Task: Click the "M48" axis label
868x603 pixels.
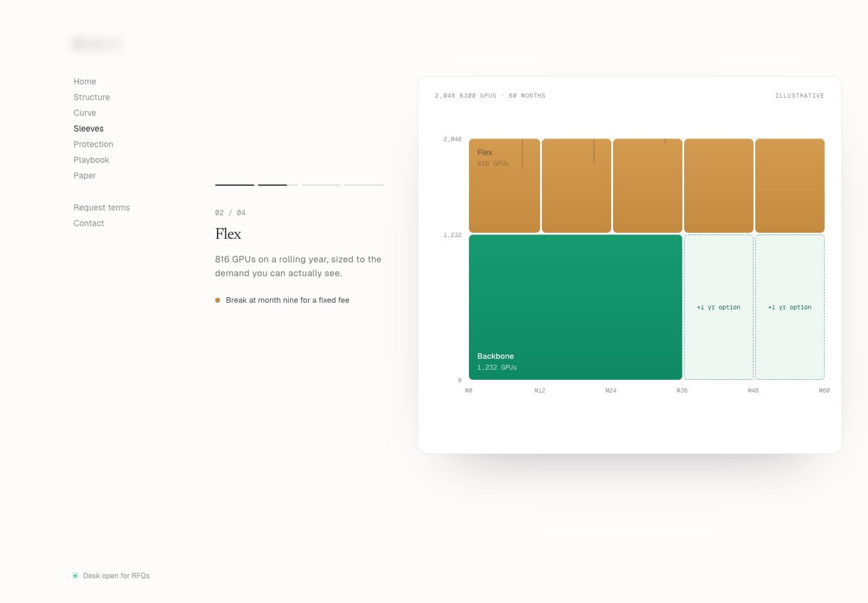Action: click(x=753, y=391)
